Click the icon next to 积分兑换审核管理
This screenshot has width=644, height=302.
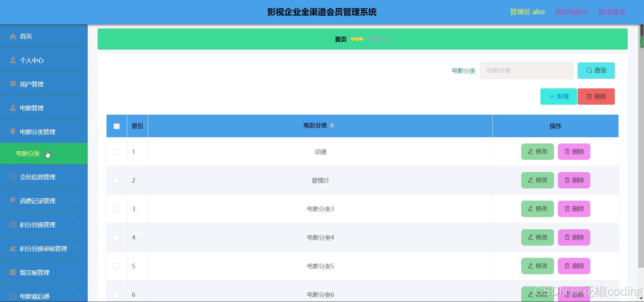click(x=13, y=249)
